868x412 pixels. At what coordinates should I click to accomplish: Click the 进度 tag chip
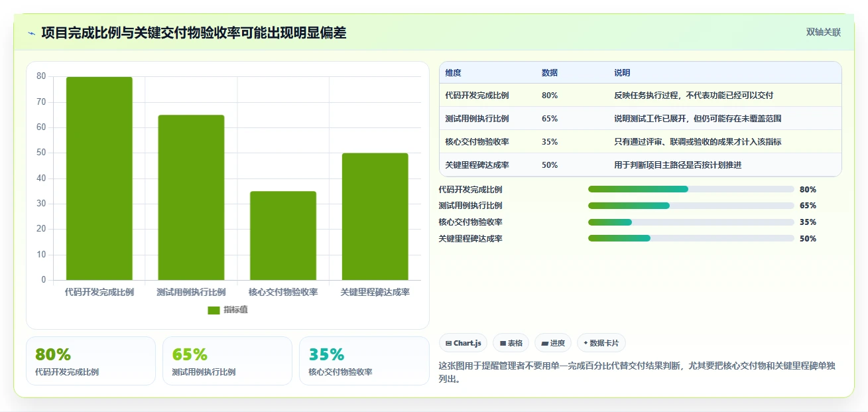pyautogui.click(x=553, y=343)
